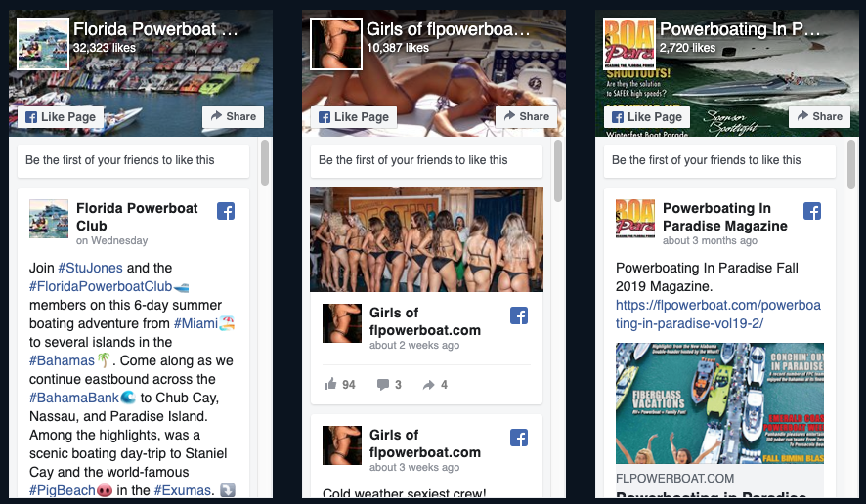The width and height of the screenshot is (866, 504).
Task: Share the Powerboating In Paradise page
Action: 820,116
